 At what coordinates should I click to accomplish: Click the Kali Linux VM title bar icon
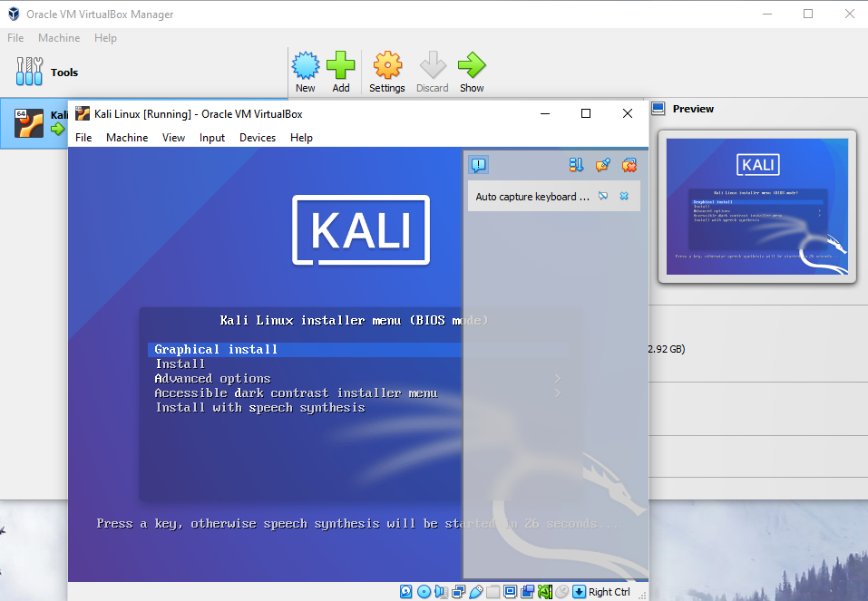point(83,113)
